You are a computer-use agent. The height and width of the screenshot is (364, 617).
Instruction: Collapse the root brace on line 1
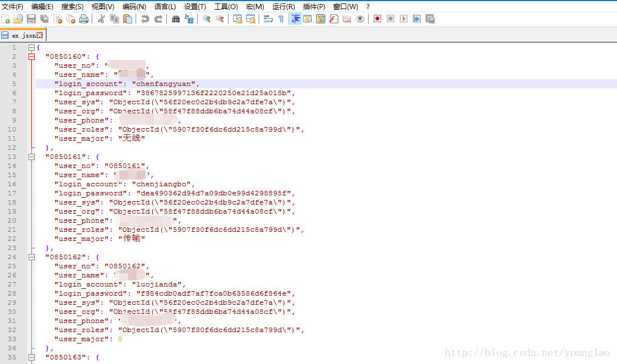point(31,48)
